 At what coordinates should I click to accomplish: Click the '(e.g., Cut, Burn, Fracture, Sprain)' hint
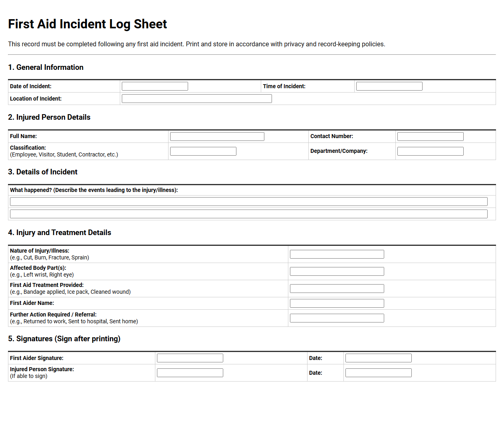tap(50, 257)
